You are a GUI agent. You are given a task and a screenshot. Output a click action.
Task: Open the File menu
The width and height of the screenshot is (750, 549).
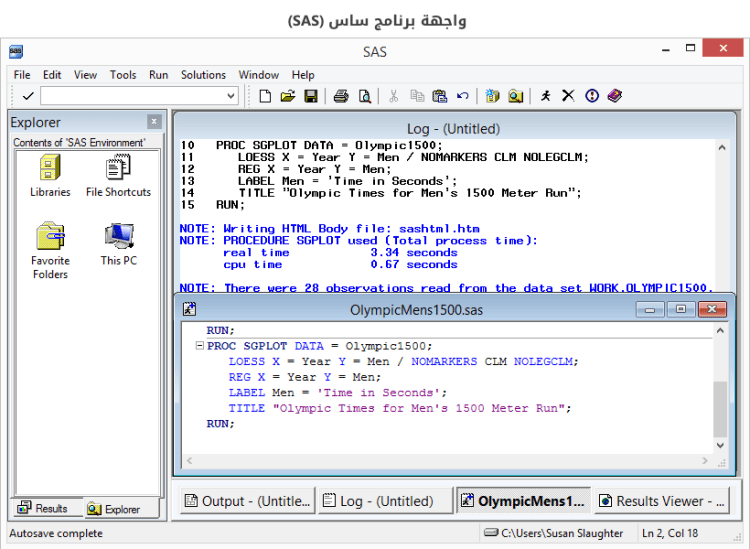coord(22,75)
